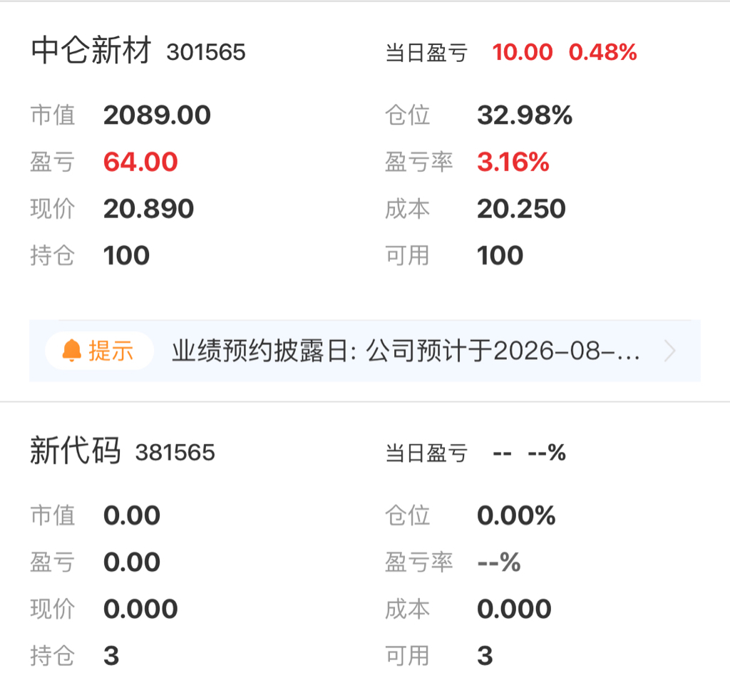Expand the notice with the right chevron

(669, 351)
